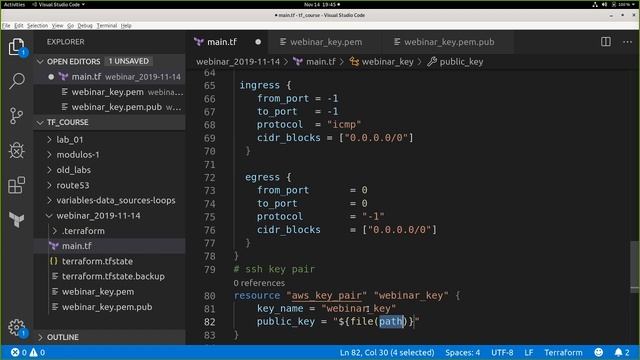Click the aws_key_pair resource type text

[x=327, y=296]
